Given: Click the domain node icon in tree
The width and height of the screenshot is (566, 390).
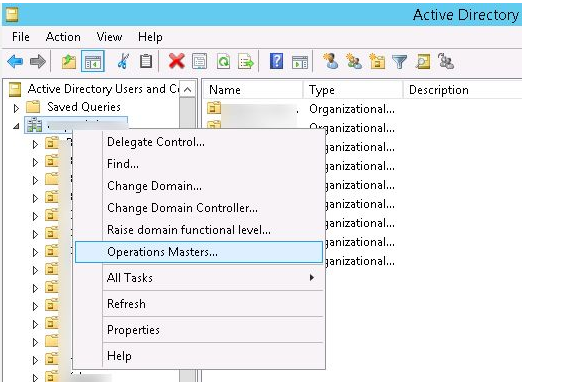Looking at the screenshot, I should point(34,125).
